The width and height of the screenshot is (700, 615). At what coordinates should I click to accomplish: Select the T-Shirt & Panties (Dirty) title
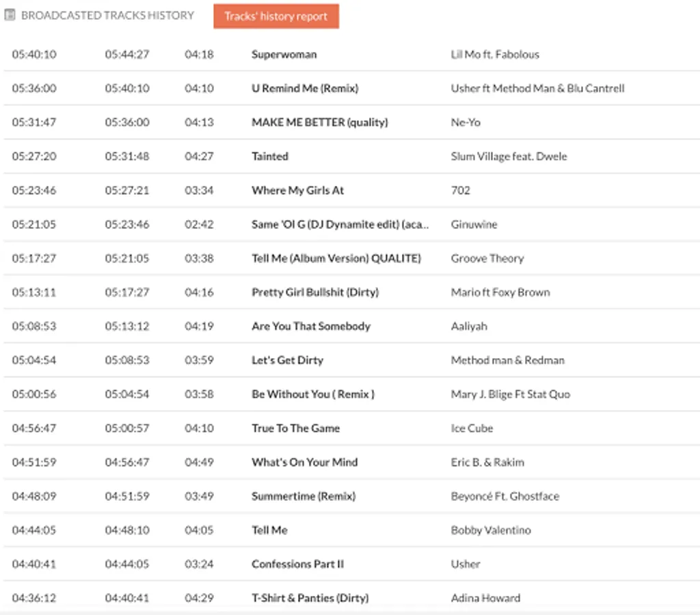tap(310, 598)
